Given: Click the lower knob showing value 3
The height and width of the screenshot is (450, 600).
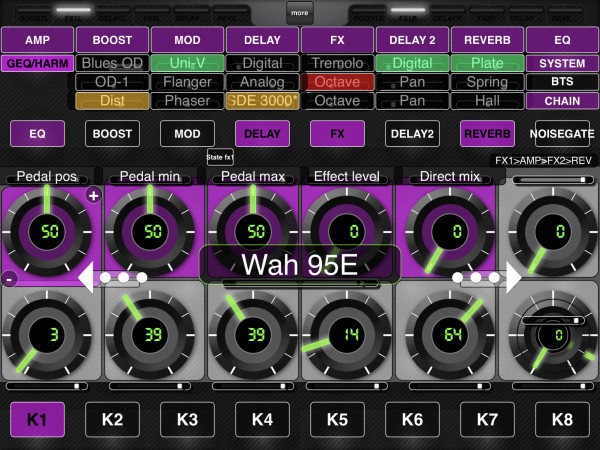Looking at the screenshot, I should pyautogui.click(x=47, y=335).
